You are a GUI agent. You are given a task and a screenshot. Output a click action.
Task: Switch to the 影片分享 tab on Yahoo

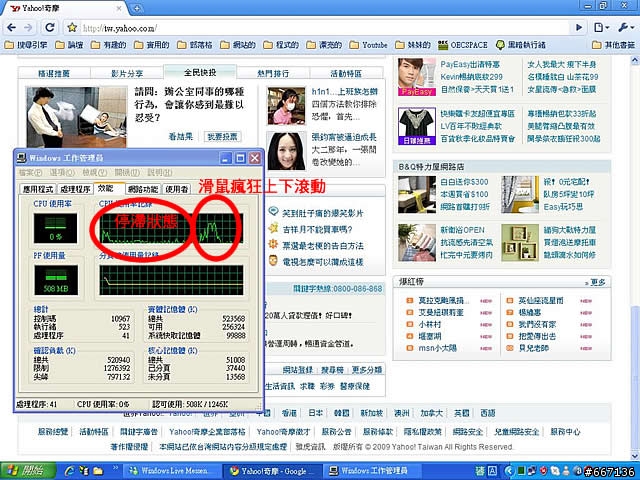tap(127, 73)
